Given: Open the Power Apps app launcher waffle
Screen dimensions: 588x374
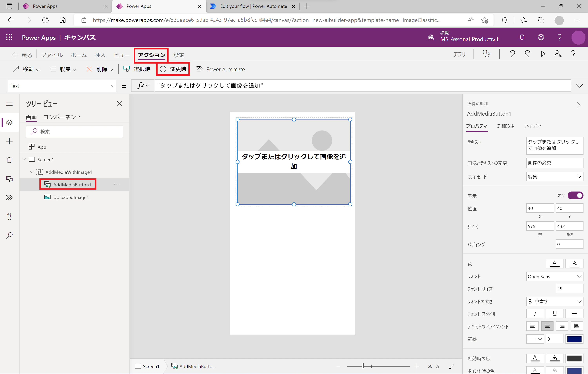Looking at the screenshot, I should tap(9, 37).
